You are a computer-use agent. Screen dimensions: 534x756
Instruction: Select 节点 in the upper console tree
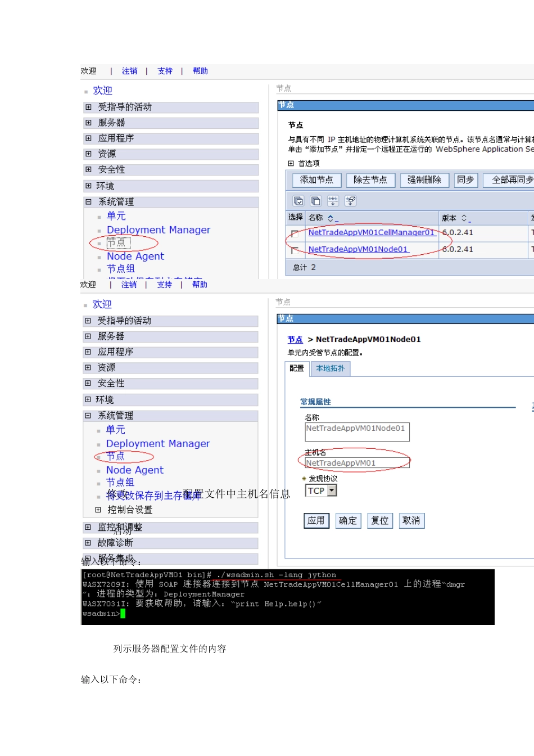coord(118,242)
